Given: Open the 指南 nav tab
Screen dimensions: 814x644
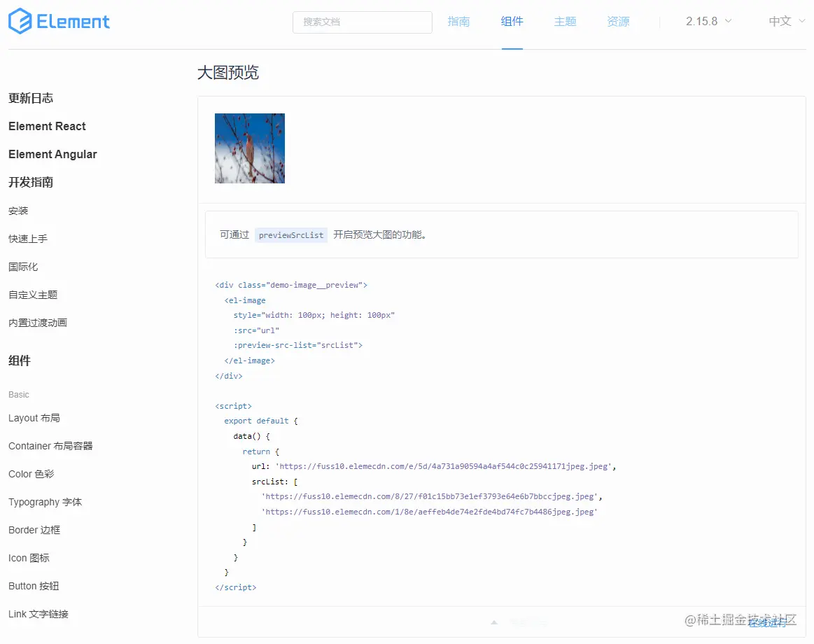Looking at the screenshot, I should (458, 22).
